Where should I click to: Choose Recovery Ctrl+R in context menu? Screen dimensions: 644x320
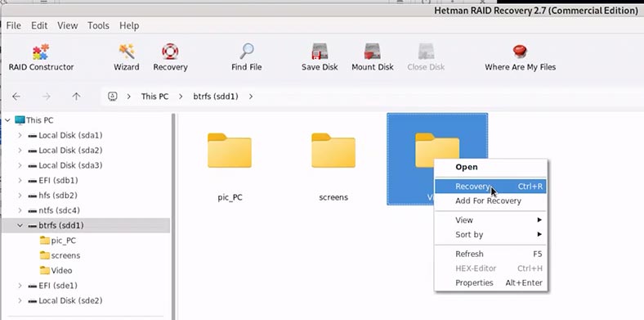(491, 187)
